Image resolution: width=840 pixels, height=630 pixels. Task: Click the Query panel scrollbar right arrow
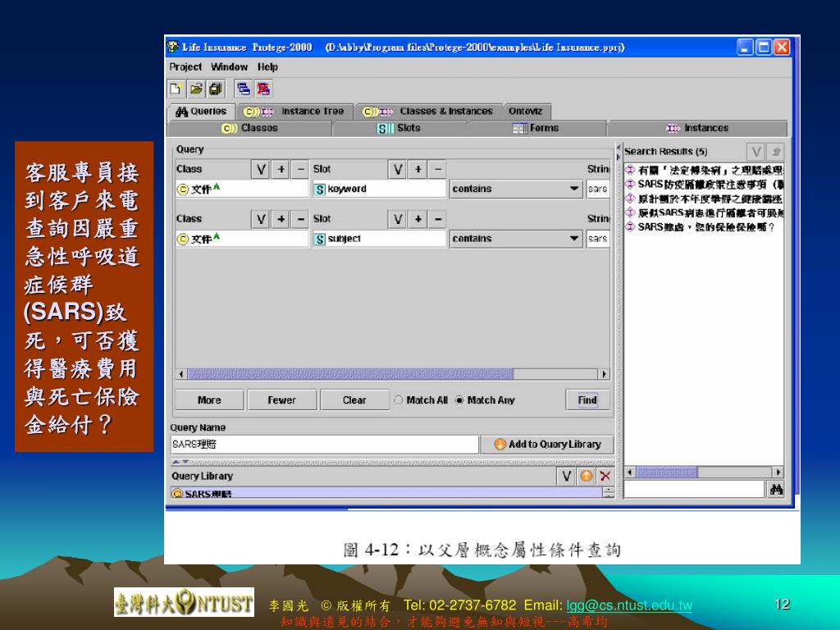tap(605, 374)
